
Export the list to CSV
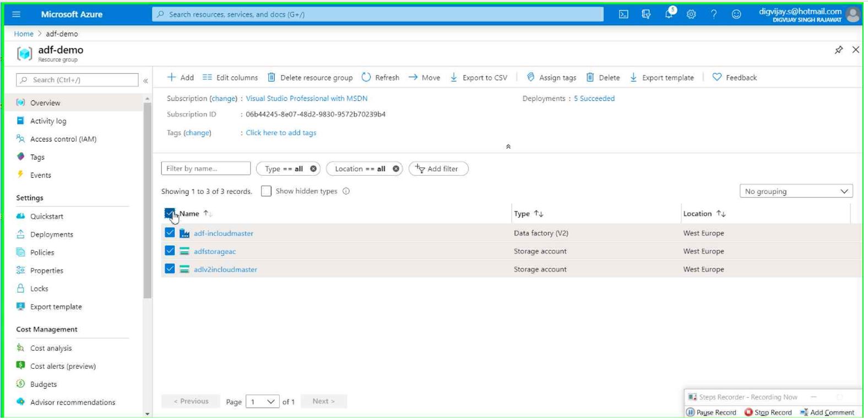[479, 78]
